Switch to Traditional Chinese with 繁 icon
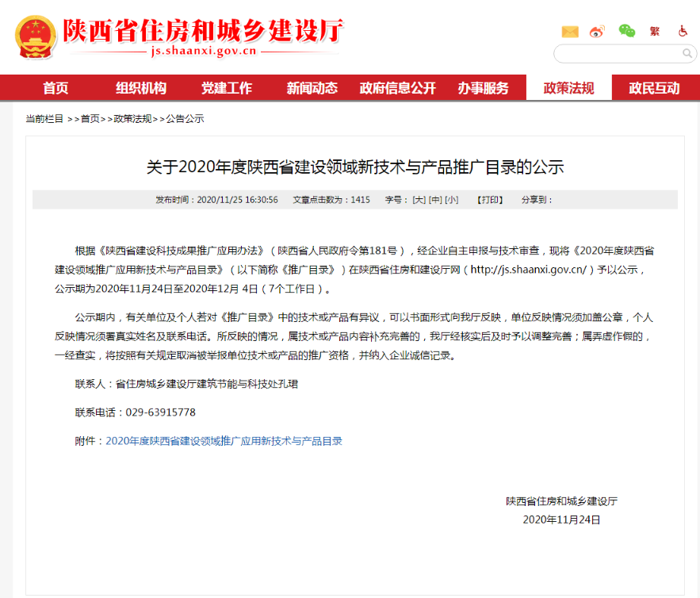Image resolution: width=700 pixels, height=598 pixels. (x=655, y=31)
